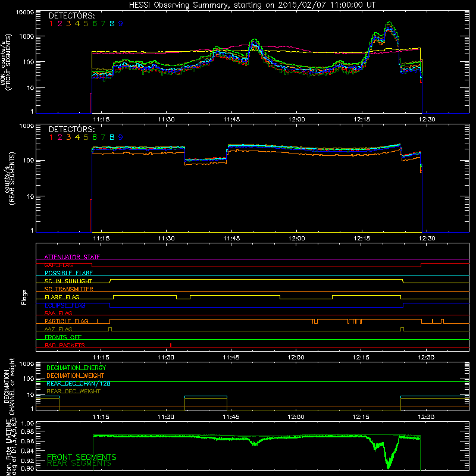Click the 10000 tick label on the top panel
The width and height of the screenshot is (476, 476).
pyautogui.click(x=25, y=12)
